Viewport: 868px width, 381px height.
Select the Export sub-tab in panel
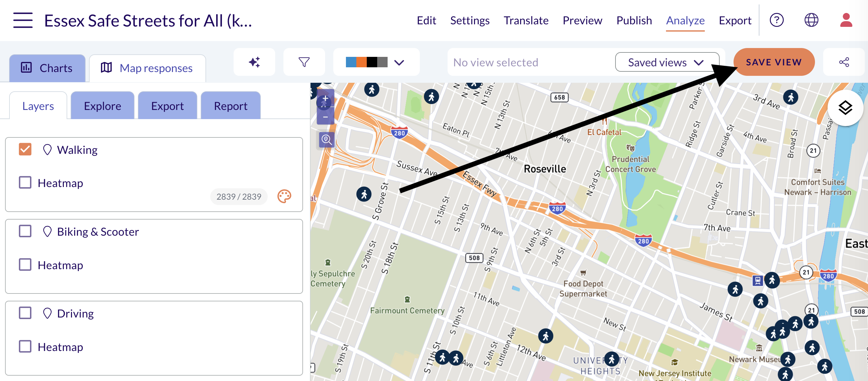pyautogui.click(x=168, y=106)
